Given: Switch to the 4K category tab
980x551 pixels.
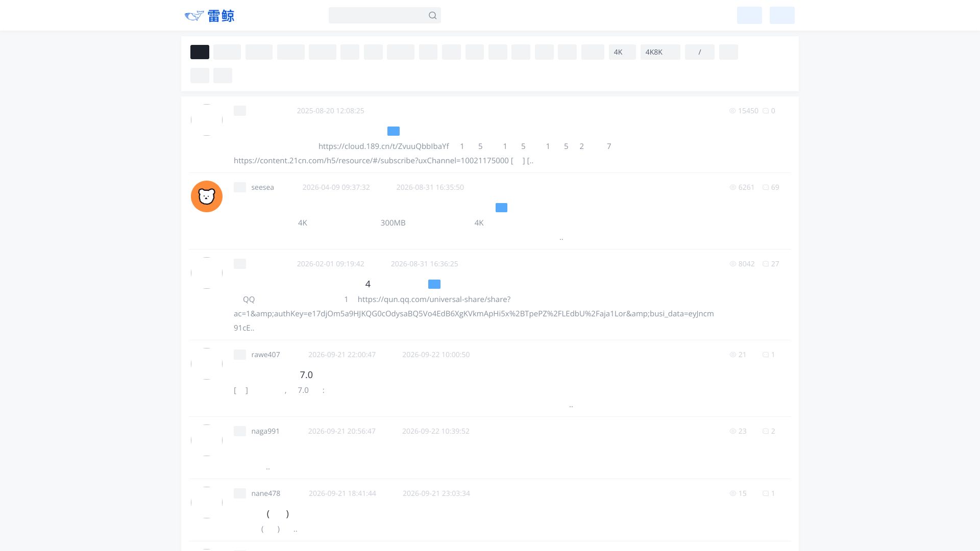Looking at the screenshot, I should tap(622, 52).
